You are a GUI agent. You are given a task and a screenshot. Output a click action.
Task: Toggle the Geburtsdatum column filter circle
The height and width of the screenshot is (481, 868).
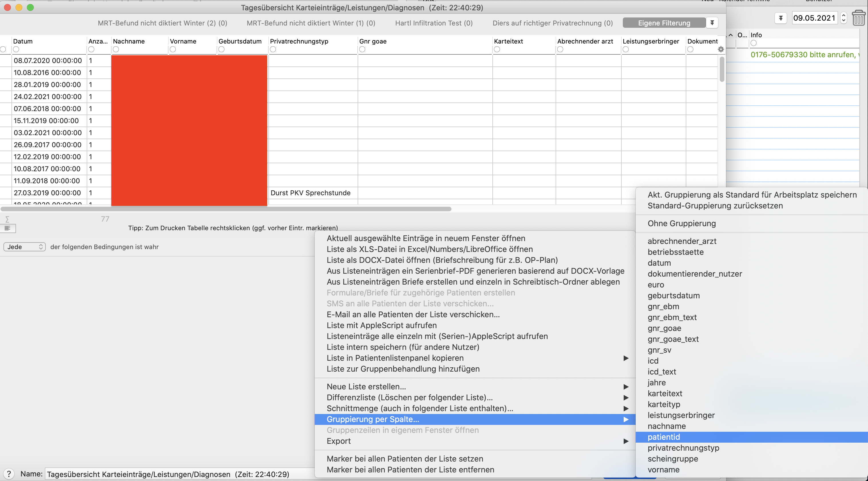click(221, 49)
